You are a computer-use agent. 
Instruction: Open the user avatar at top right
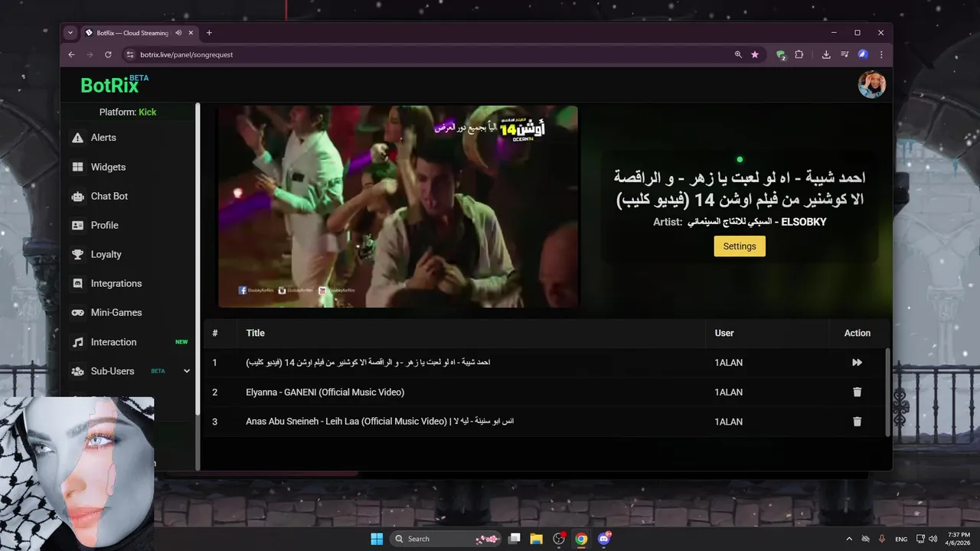tap(871, 85)
